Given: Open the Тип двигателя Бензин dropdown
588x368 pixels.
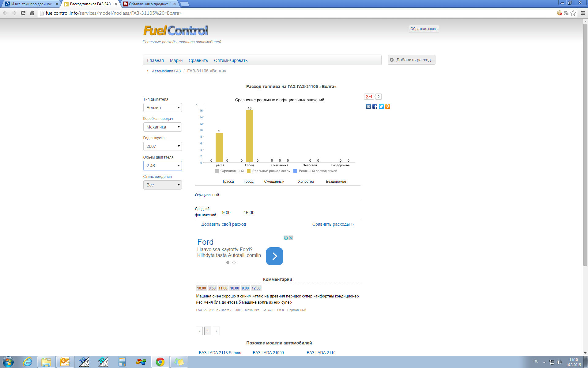Looking at the screenshot, I should click(x=163, y=108).
